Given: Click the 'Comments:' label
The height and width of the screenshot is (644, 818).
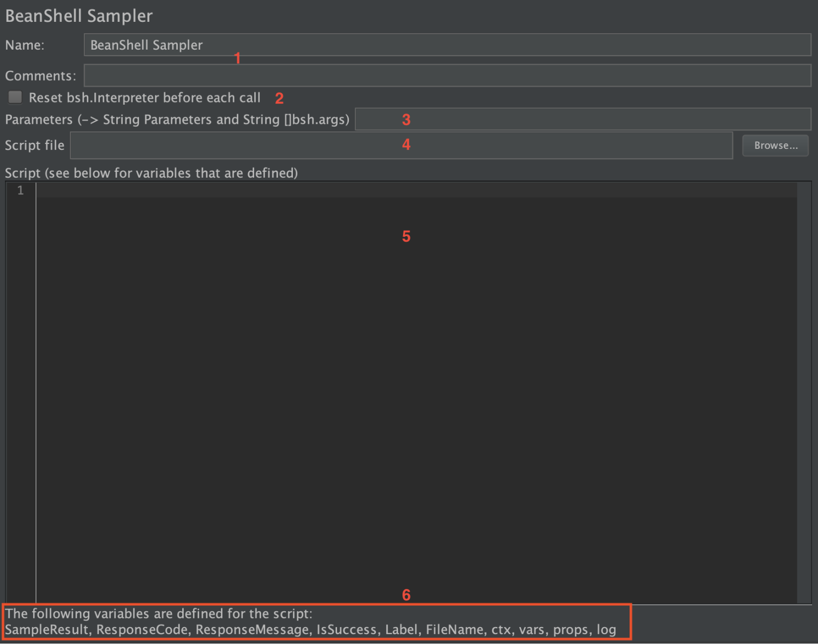Looking at the screenshot, I should click(x=40, y=76).
